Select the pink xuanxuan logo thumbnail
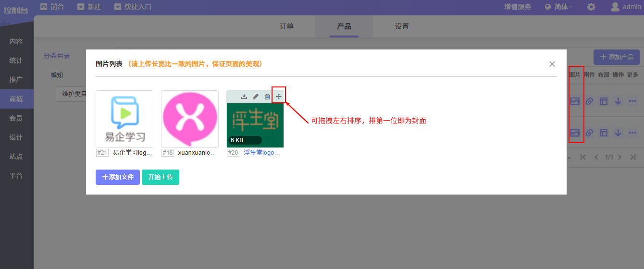Viewport: 644px width, 269px height. pyautogui.click(x=190, y=119)
